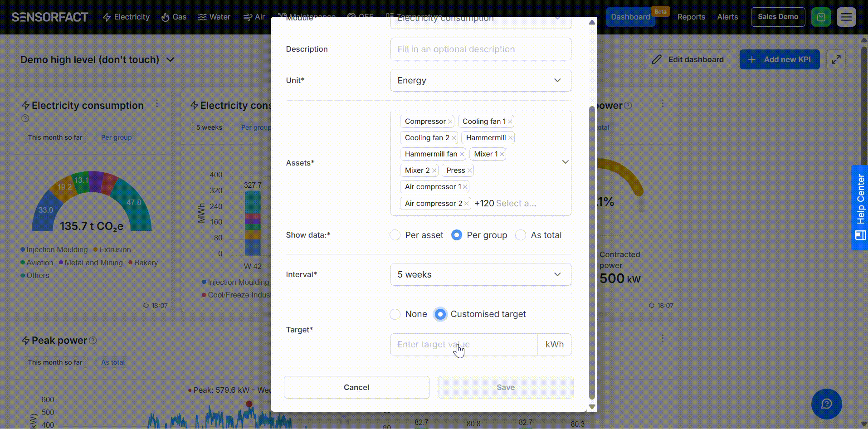The height and width of the screenshot is (429, 868).
Task: Click the Sensorfact logo
Action: pyautogui.click(x=50, y=17)
